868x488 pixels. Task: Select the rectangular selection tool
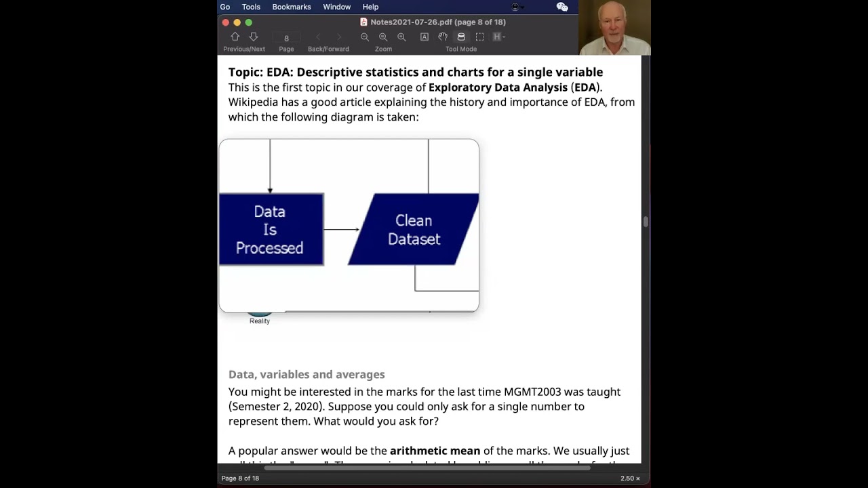click(479, 37)
